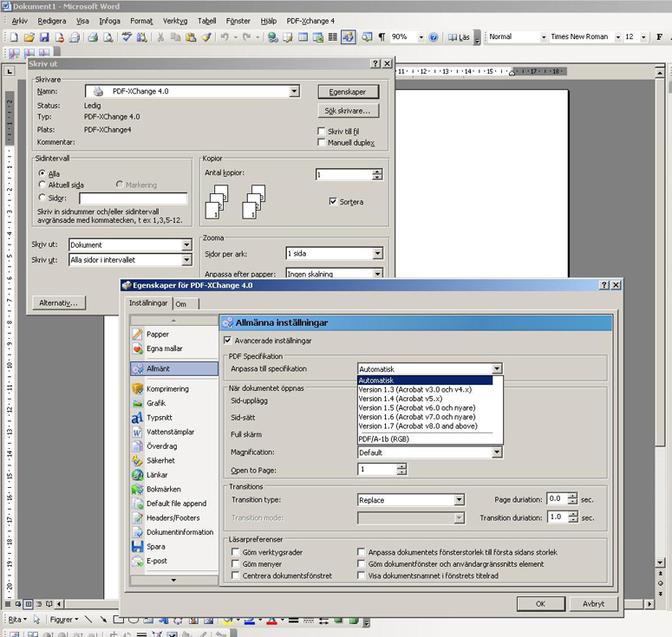Image resolution: width=672 pixels, height=637 pixels.
Task: Click the Undo arrow icon
Action: point(225,37)
